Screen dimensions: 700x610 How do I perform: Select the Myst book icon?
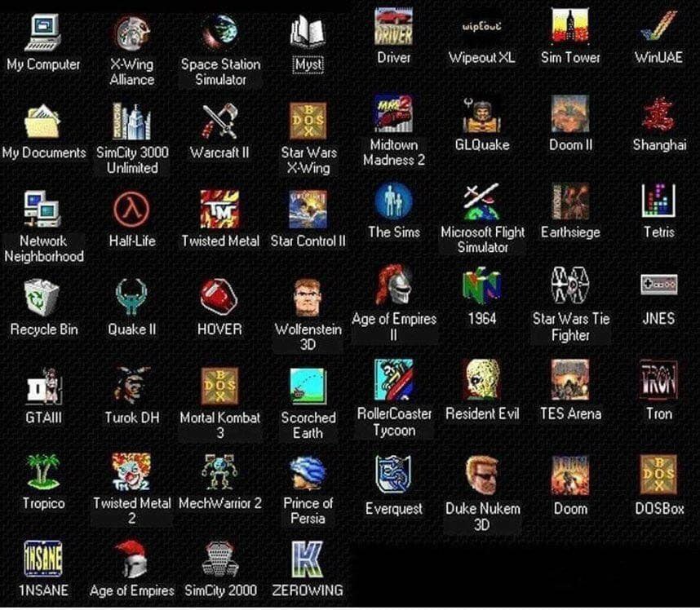point(308,32)
